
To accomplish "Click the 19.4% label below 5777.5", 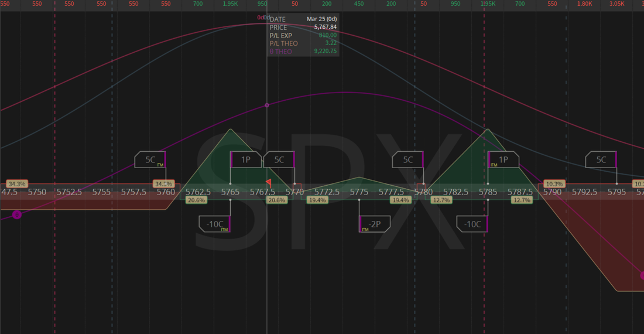I will tap(400, 200).
